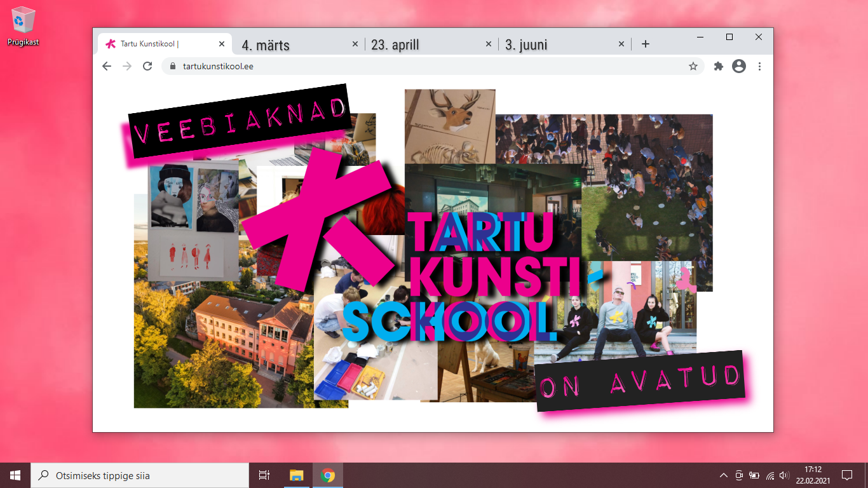Click the VEEBIAKNAD banner
This screenshot has height=488, width=868.
pos(240,121)
